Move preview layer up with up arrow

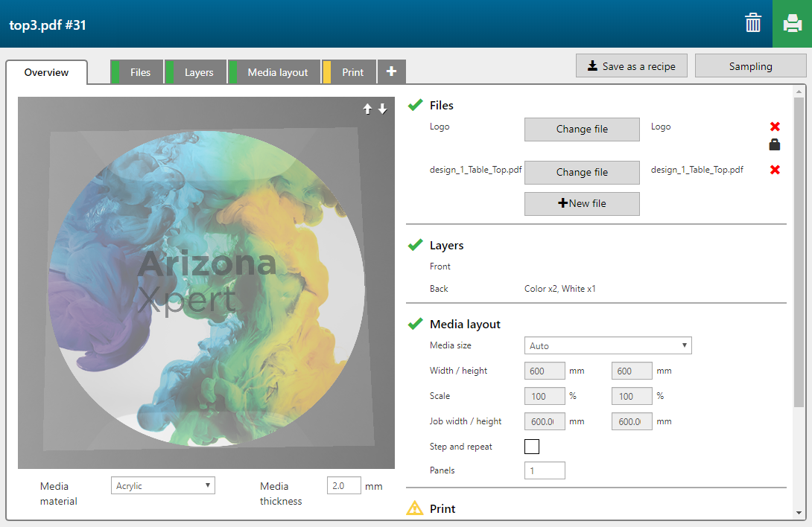point(367,109)
